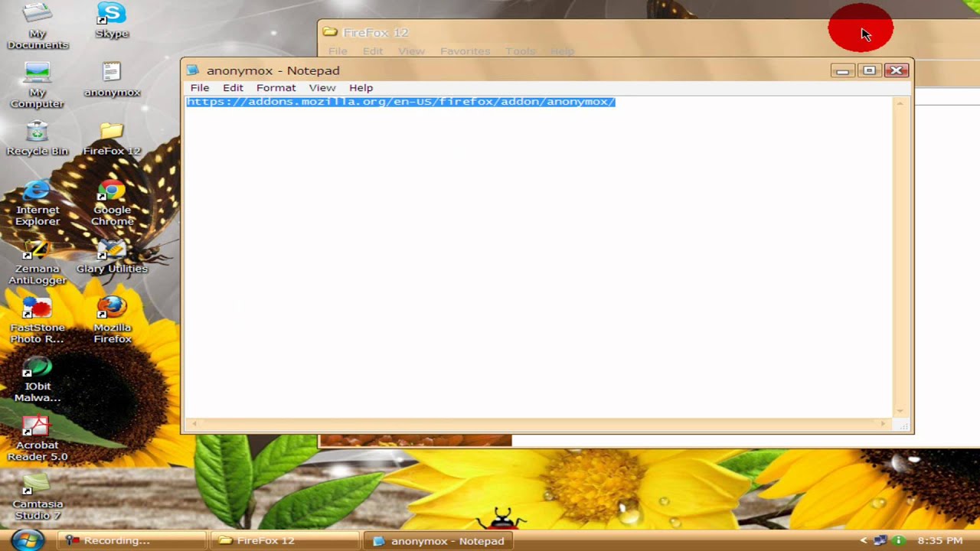Click the green tray icon beside clock
The image size is (980, 551).
899,540
